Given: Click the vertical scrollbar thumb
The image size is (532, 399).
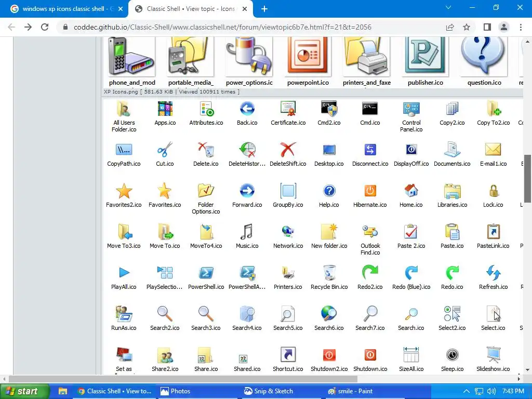Looking at the screenshot, I should click(x=527, y=178).
